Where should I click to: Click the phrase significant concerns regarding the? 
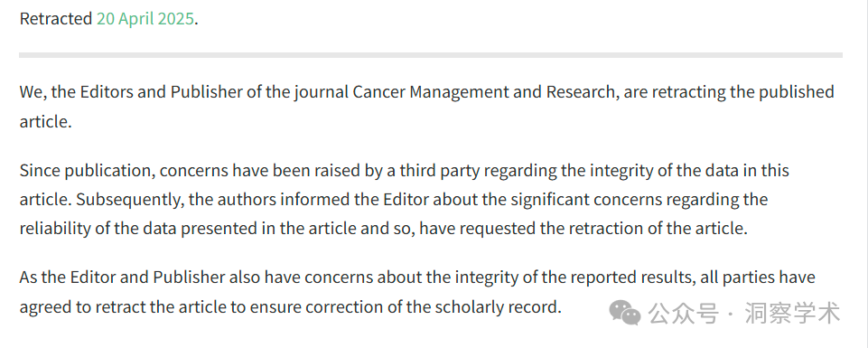tap(629, 200)
